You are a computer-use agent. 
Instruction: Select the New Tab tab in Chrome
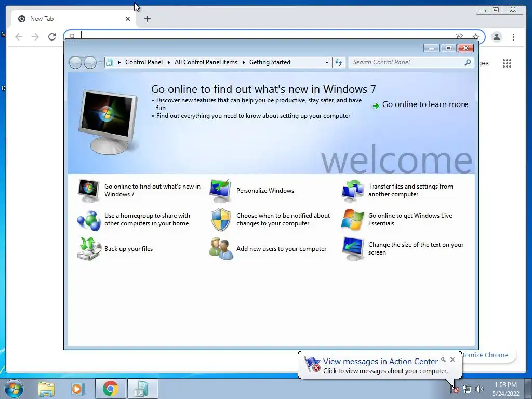click(74, 19)
